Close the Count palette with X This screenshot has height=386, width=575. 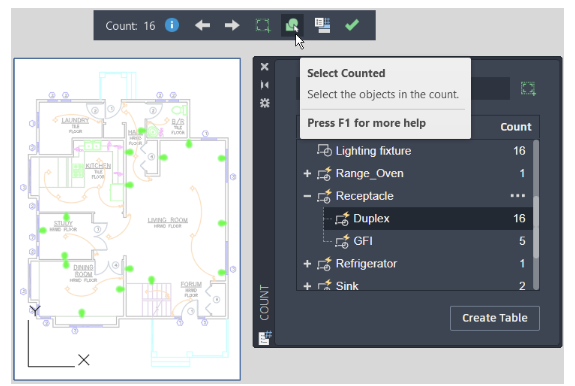click(264, 67)
